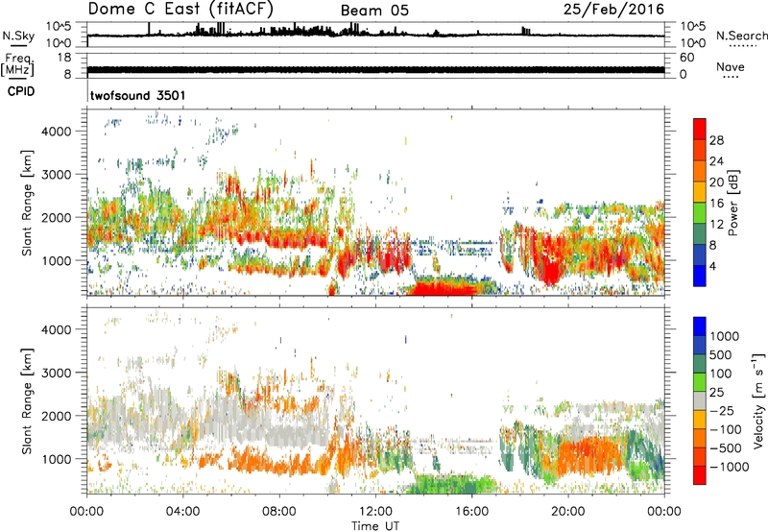Viewport: 768px width, 532px height.
Task: Click the red near-range echo at 14:00 in power panel
Action: [x=444, y=287]
